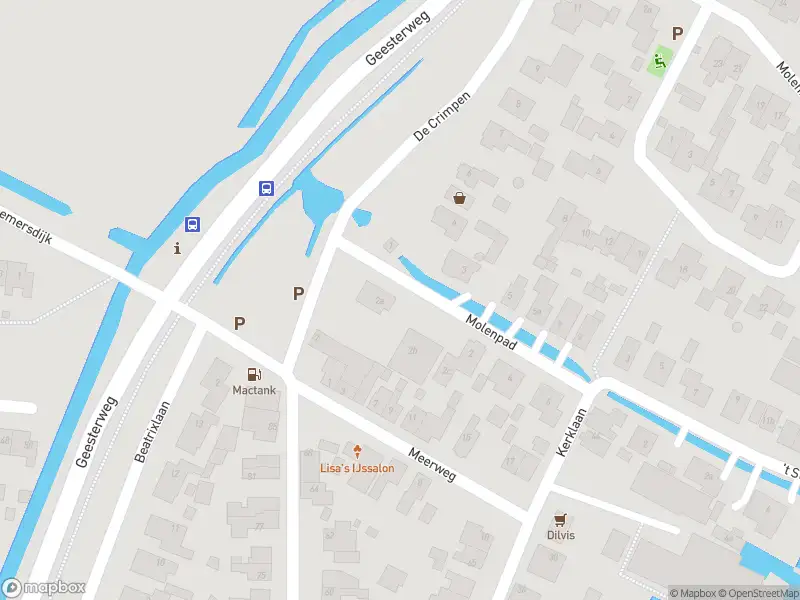Image resolution: width=800 pixels, height=600 pixels.
Task: Select the parking P marker next to Meerweg
Action: click(x=239, y=323)
